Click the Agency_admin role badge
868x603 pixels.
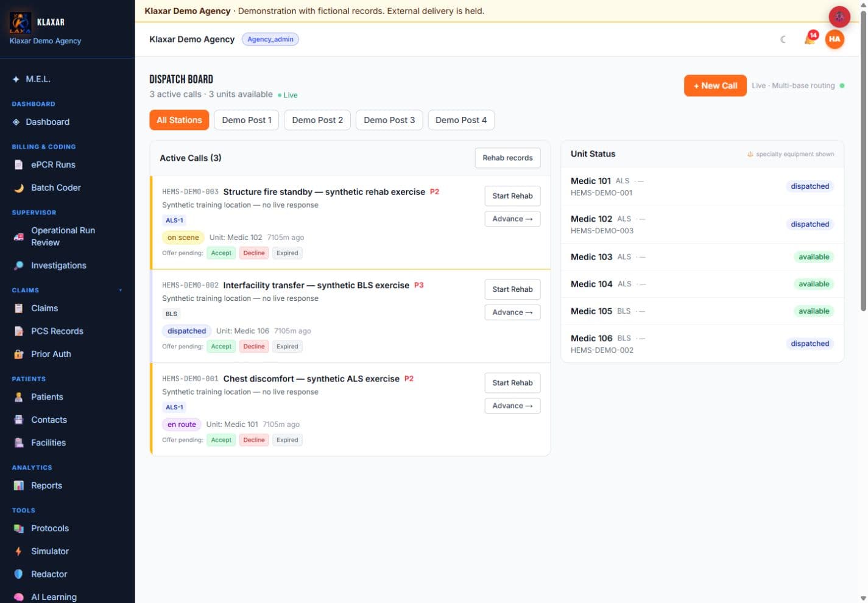coord(270,40)
